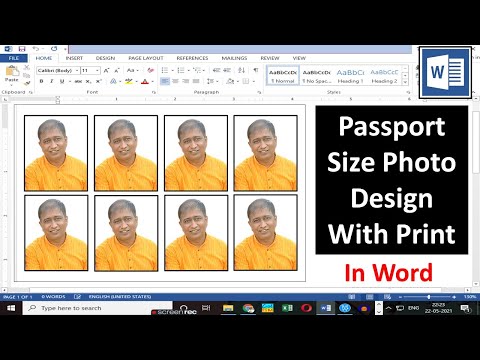The image size is (480, 360).
Task: Click the Decrease Indent icon
Action: click(216, 70)
